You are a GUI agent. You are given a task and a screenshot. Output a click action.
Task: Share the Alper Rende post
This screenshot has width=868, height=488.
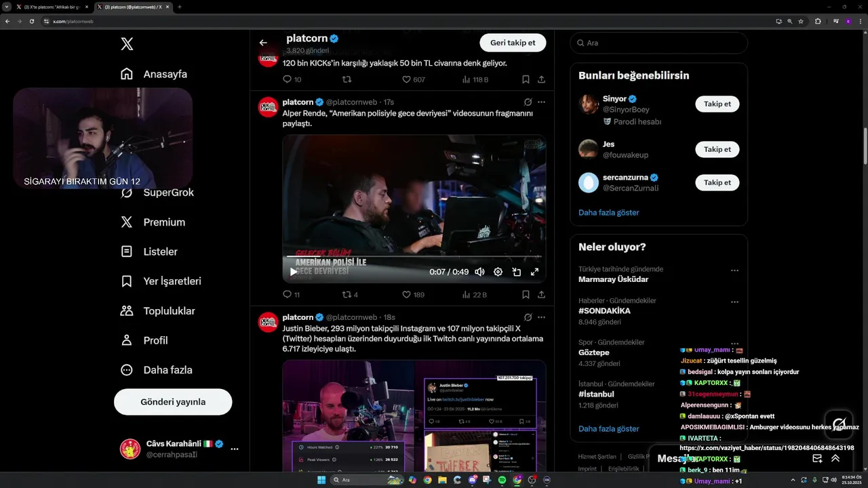[541, 295]
